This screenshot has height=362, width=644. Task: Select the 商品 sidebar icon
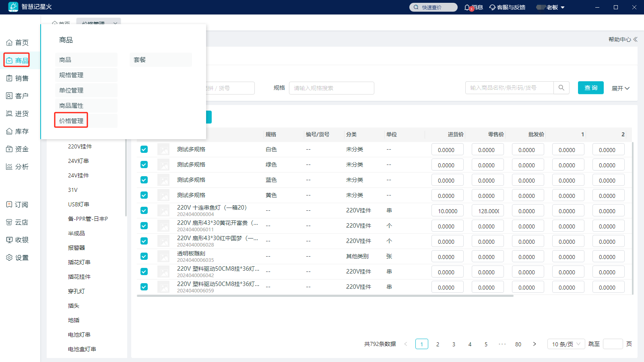(9, 60)
